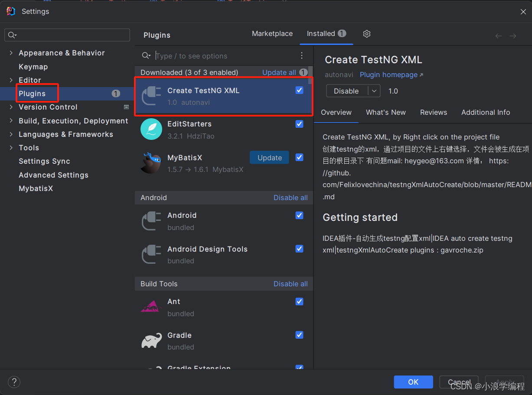
Task: Open the plugins gear settings menu
Action: coord(367,34)
